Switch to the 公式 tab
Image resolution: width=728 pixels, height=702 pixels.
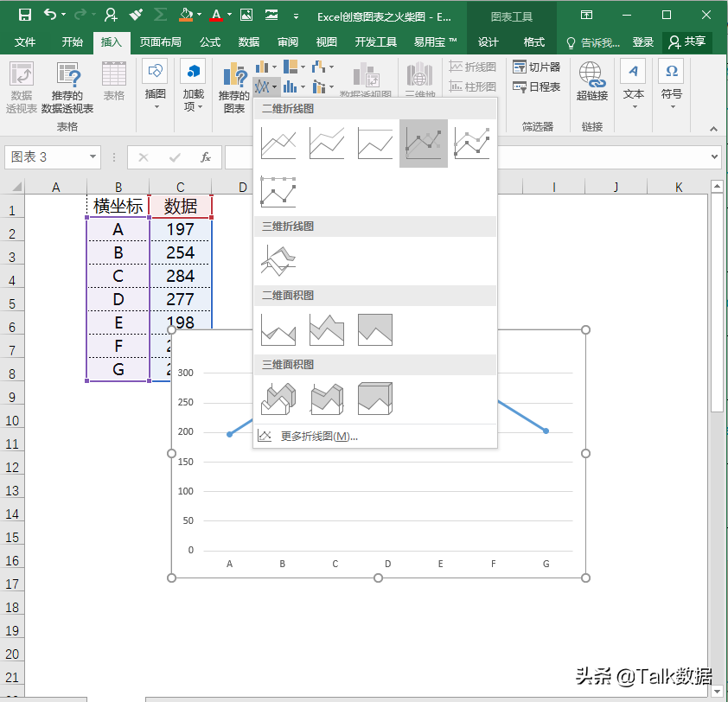(210, 42)
